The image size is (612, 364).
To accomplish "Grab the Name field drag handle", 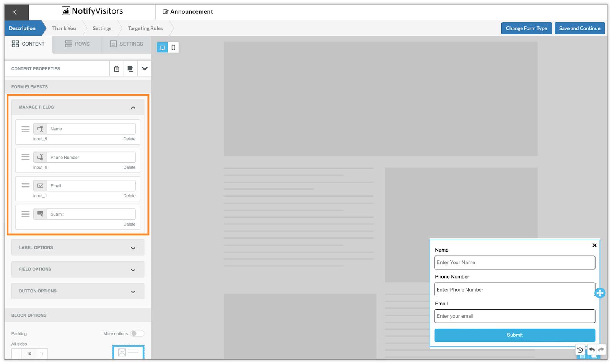I will coord(26,129).
